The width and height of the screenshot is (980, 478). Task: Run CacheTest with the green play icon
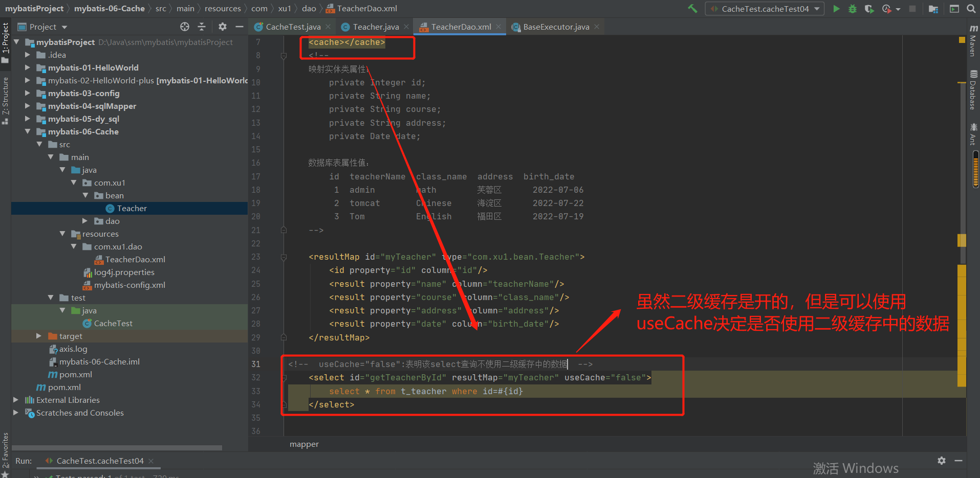(x=836, y=9)
